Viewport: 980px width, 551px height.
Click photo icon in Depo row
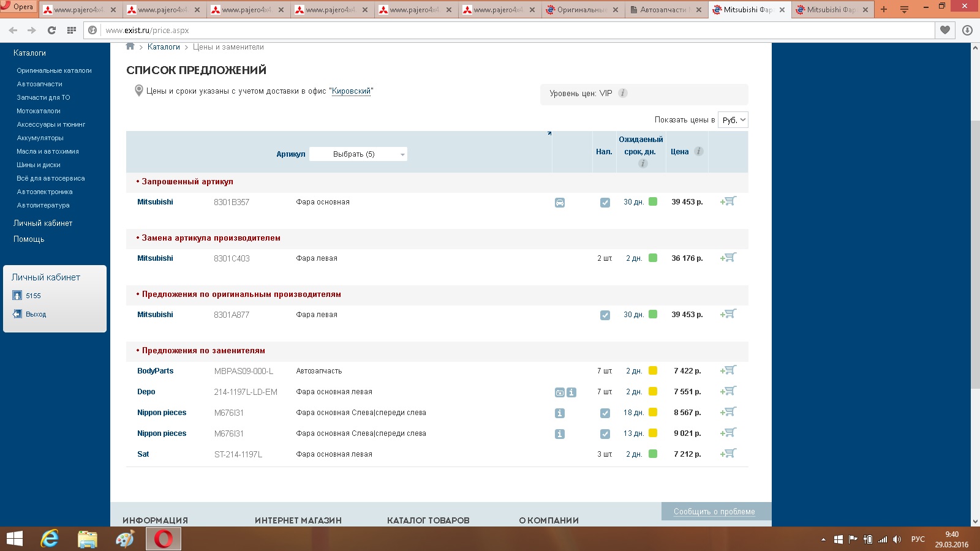[x=560, y=392]
